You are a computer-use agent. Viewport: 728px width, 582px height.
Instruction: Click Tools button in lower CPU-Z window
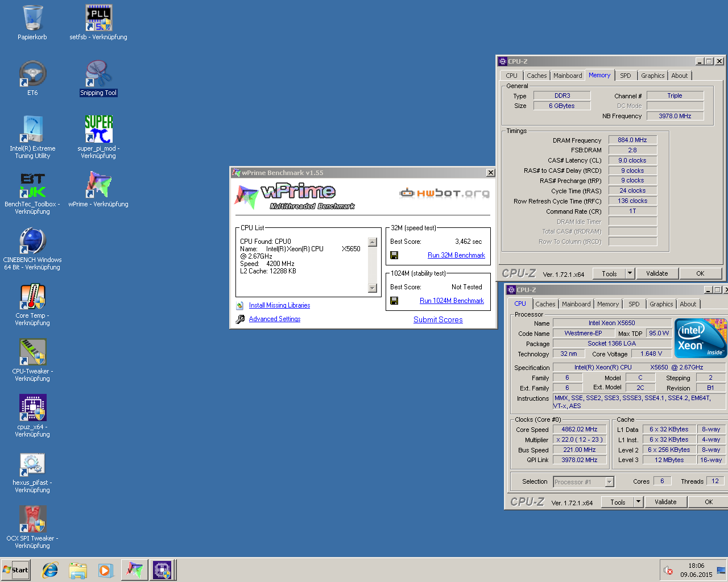point(618,502)
